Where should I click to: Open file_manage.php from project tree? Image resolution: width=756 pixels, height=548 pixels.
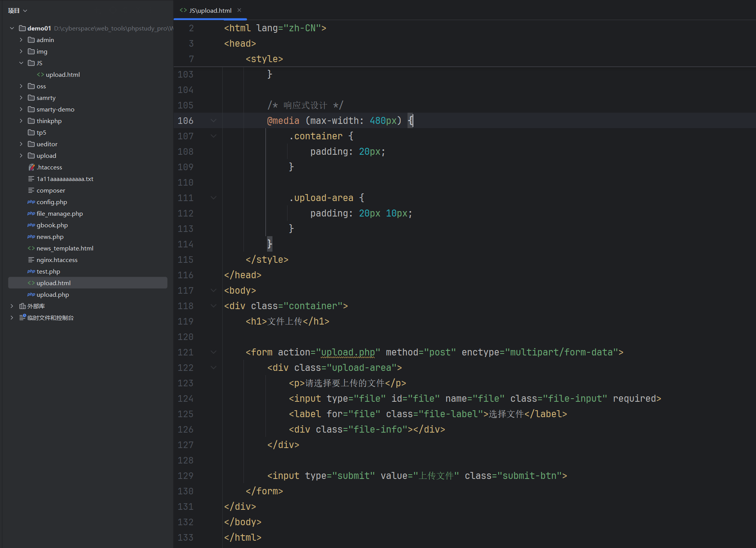(59, 213)
